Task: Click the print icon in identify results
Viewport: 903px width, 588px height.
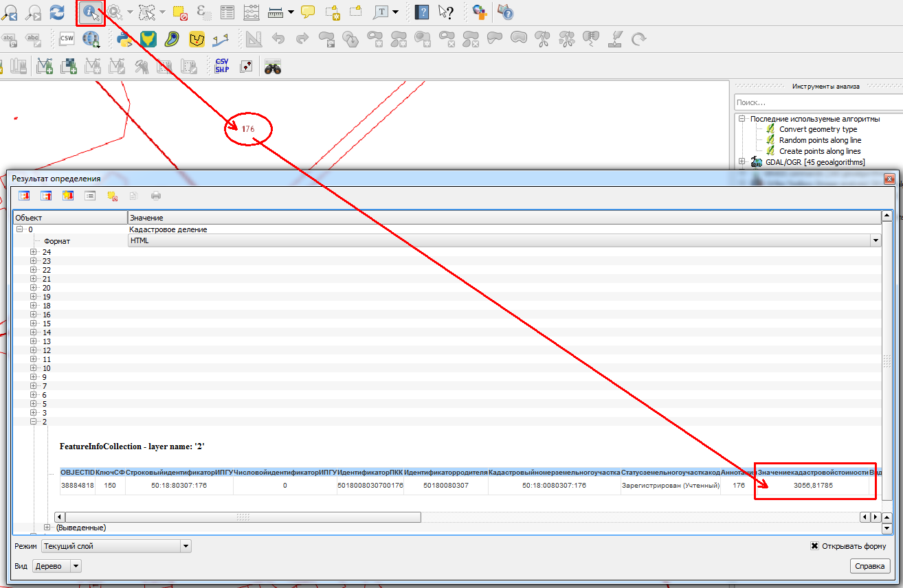Action: click(x=156, y=196)
